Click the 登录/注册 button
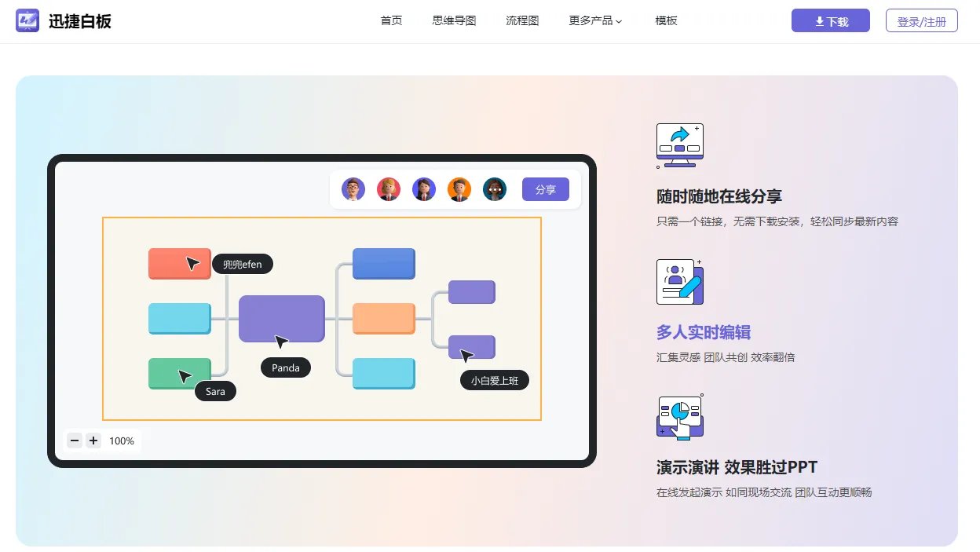The image size is (980, 552). [922, 20]
